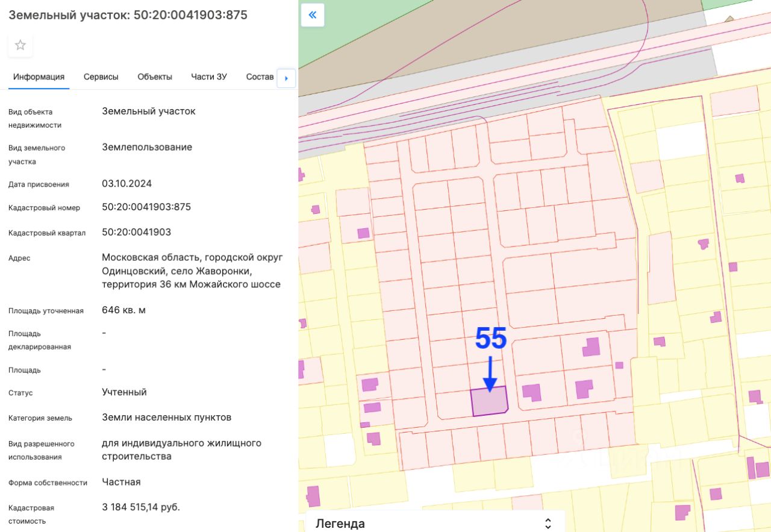
Task: Click the blue arrow marker on the map
Action: click(490, 375)
